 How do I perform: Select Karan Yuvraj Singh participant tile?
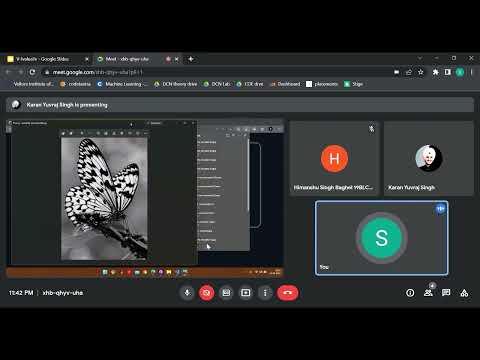[x=429, y=158]
